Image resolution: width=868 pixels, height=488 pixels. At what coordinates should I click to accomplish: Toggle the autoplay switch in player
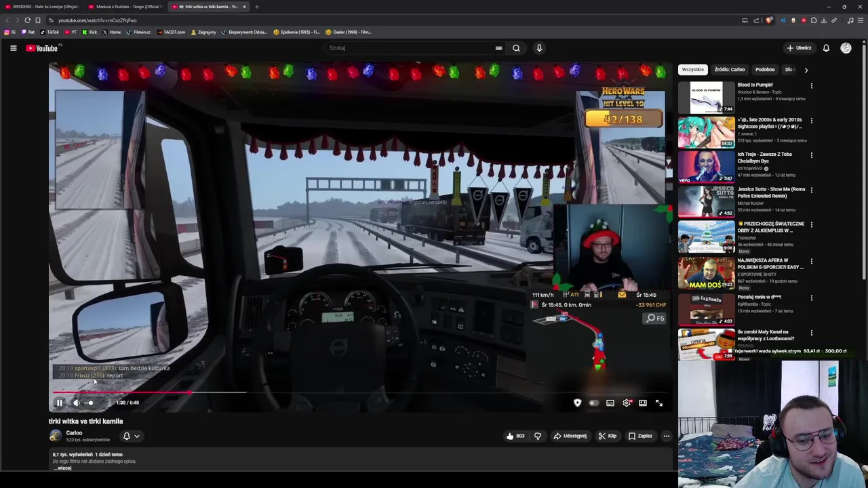(594, 403)
